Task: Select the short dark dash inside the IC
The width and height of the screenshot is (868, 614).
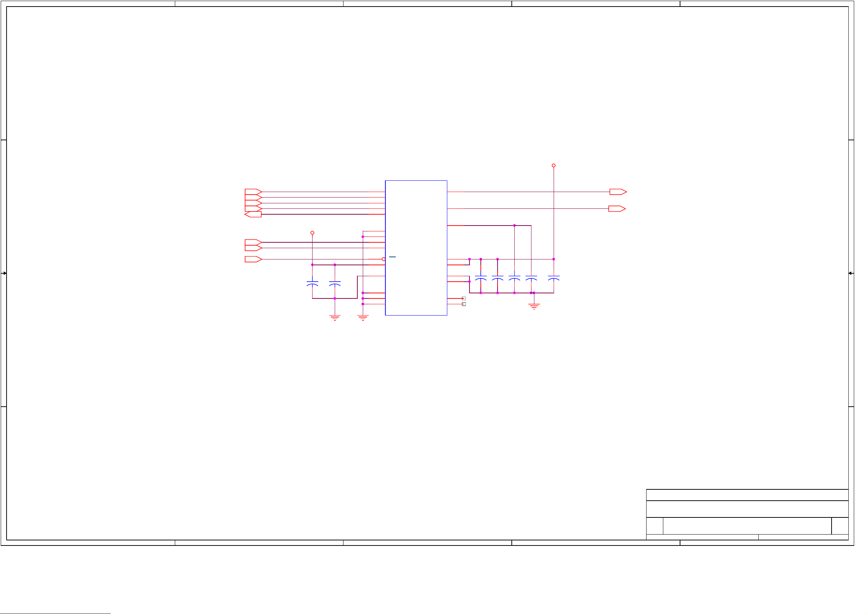Action: click(x=392, y=257)
